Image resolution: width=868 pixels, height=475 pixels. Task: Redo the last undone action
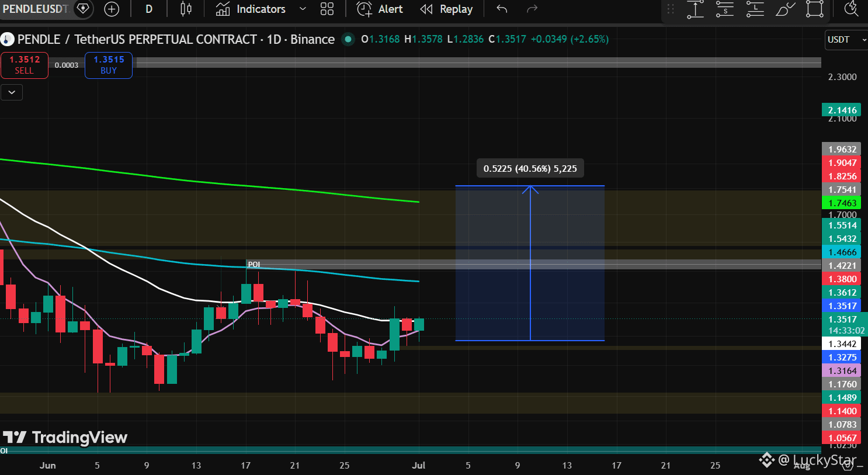[532, 9]
